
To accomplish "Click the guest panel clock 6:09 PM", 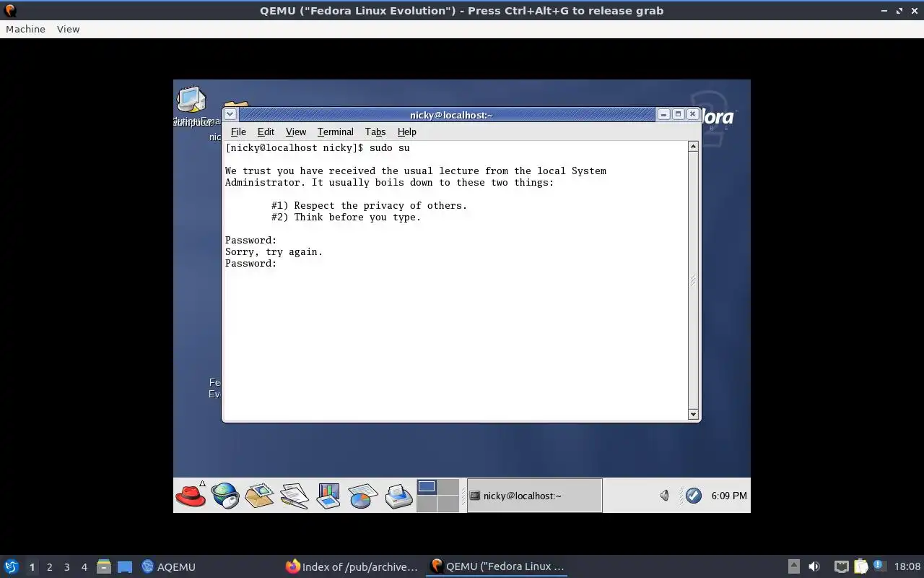I will click(729, 496).
